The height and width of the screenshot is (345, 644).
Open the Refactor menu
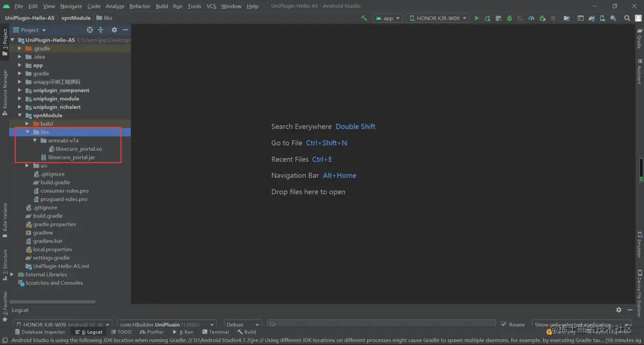tap(140, 6)
